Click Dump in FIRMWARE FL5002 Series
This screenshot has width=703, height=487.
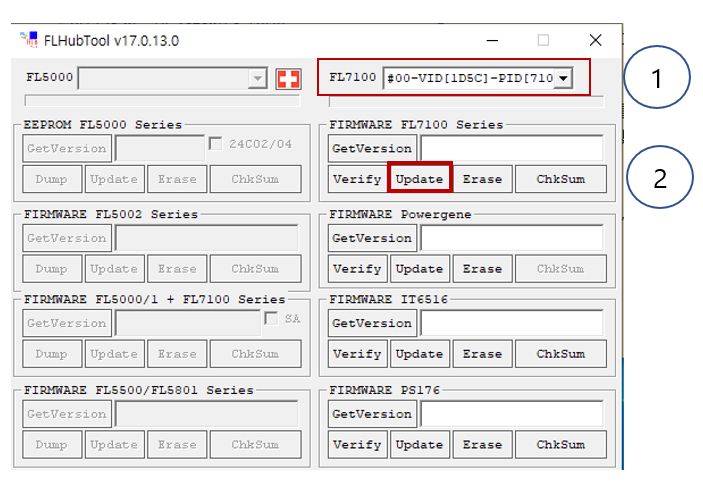pyautogui.click(x=52, y=269)
